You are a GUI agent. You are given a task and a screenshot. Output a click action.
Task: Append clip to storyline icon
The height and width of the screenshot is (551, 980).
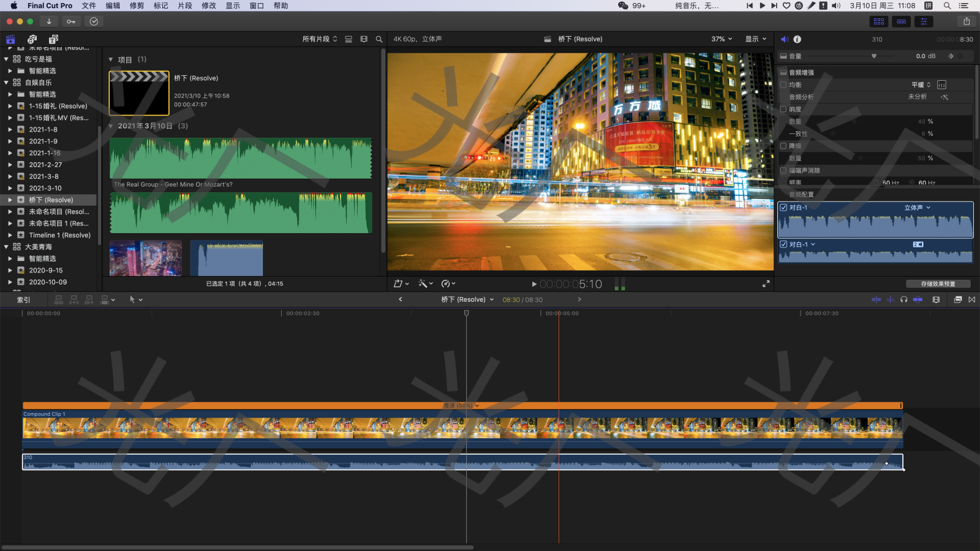pos(89,299)
